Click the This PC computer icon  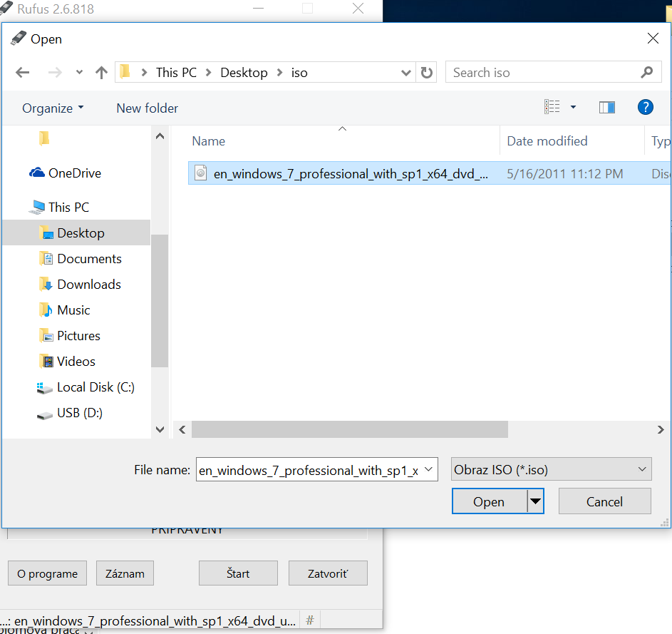click(37, 208)
